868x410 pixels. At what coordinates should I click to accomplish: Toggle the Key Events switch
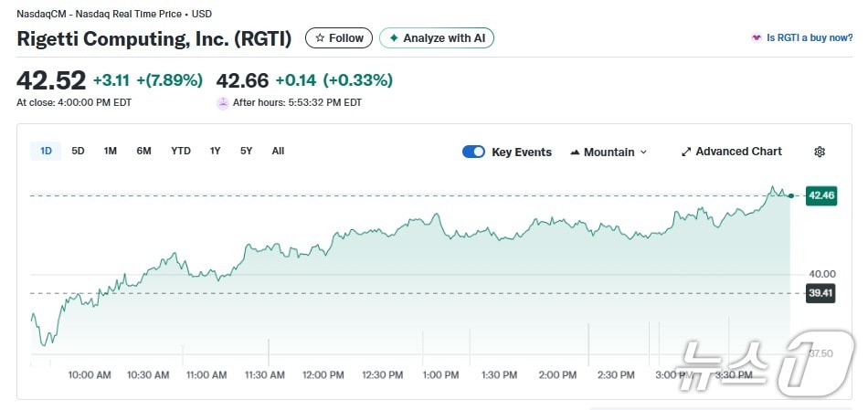[x=473, y=152]
